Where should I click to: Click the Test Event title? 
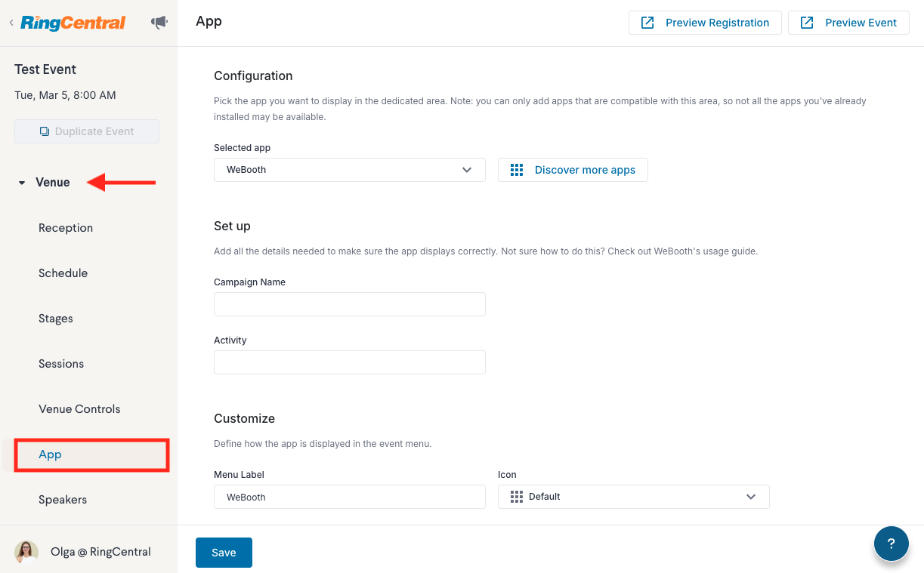45,69
